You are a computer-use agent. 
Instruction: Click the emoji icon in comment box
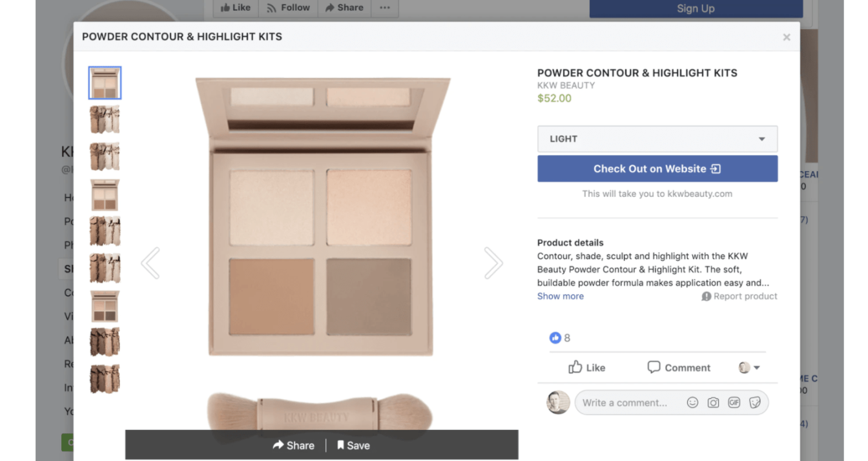click(692, 402)
